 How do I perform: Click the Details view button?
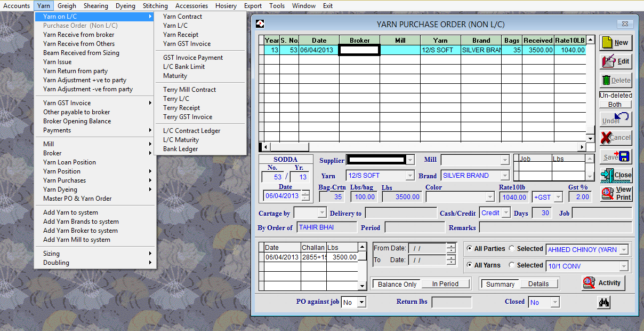point(538,284)
